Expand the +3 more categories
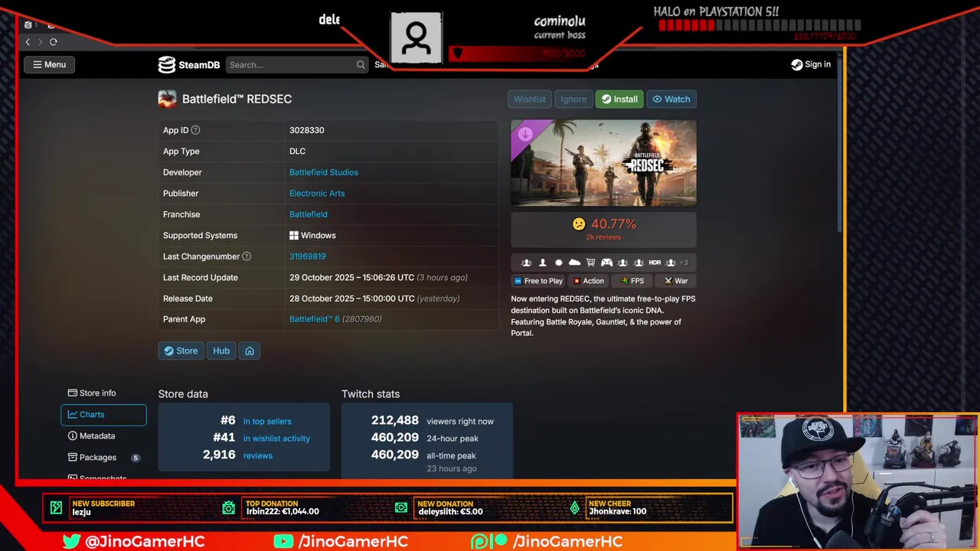The width and height of the screenshot is (980, 551). [684, 262]
